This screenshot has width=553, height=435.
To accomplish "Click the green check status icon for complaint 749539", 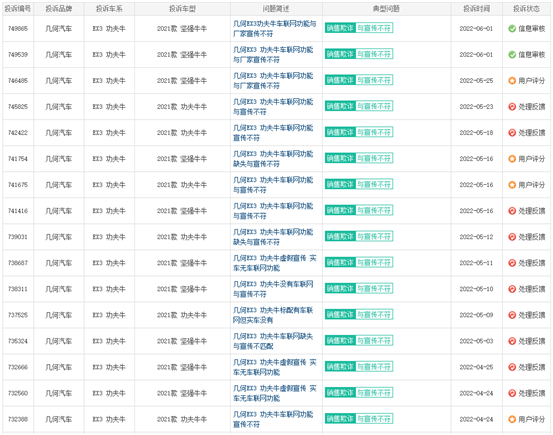I will 512,55.
